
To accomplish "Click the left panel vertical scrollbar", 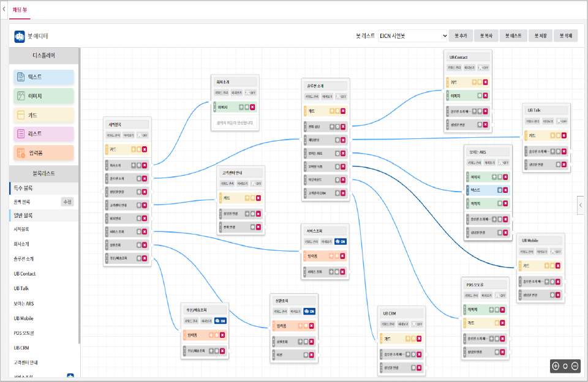I will pos(79,195).
